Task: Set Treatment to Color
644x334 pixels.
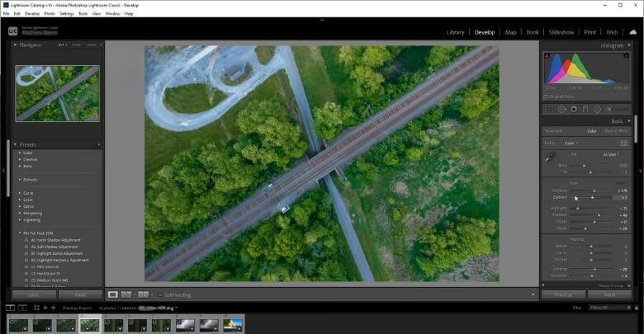Action: [x=592, y=131]
